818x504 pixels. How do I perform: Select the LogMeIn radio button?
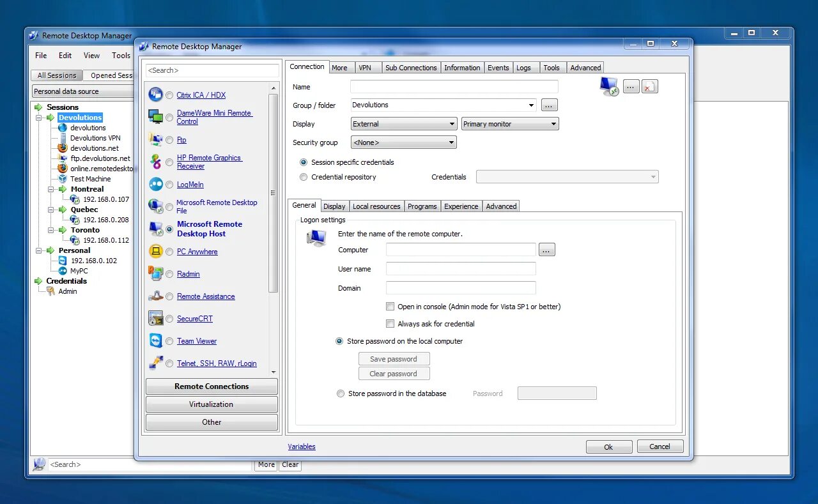tap(169, 185)
